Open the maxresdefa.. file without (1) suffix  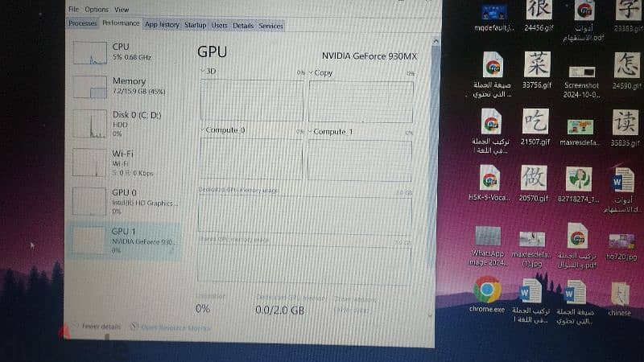pos(580,132)
